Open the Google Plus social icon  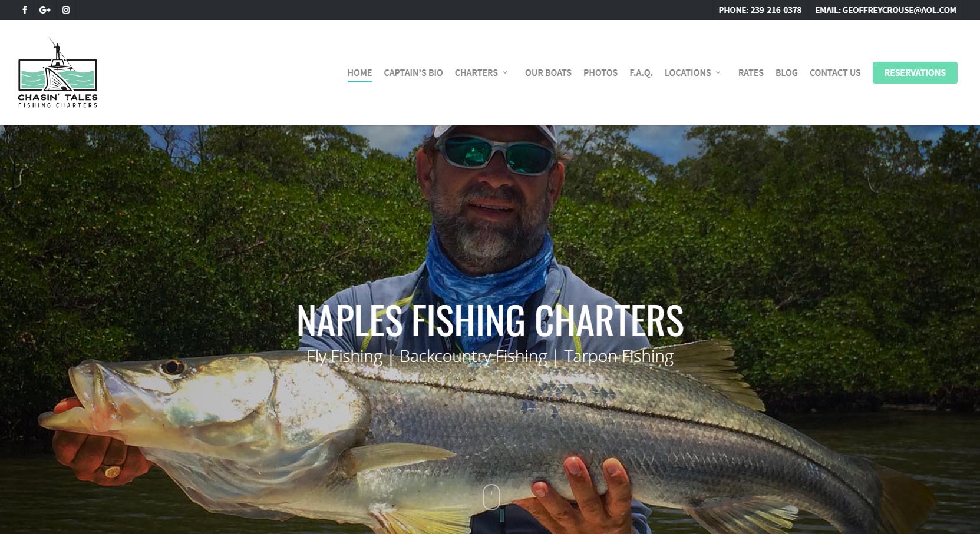click(x=45, y=10)
